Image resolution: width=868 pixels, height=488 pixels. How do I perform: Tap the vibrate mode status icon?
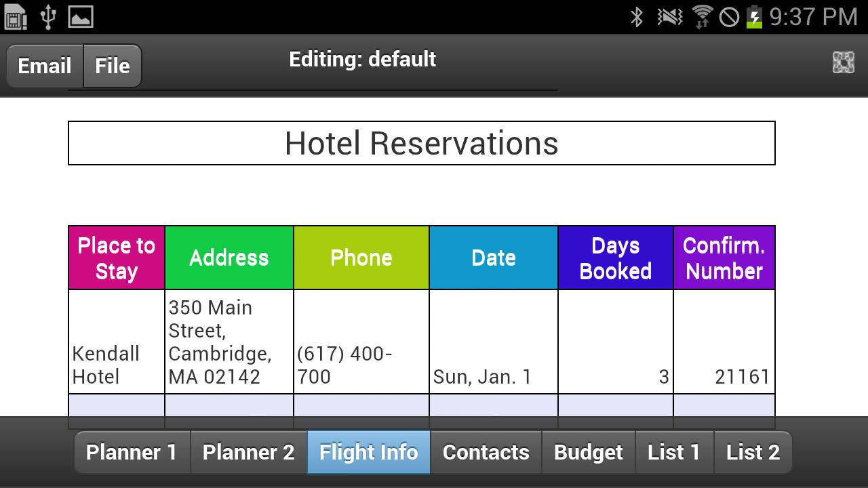click(670, 17)
